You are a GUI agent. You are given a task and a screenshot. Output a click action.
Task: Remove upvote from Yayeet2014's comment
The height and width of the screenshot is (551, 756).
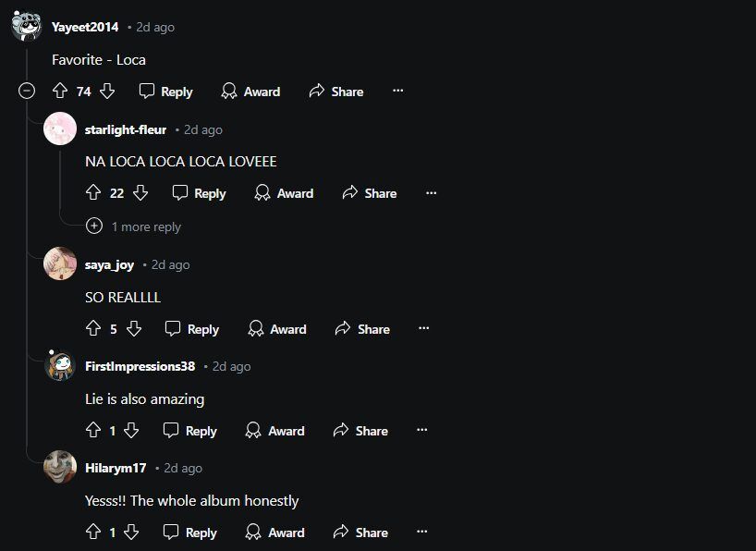click(58, 92)
